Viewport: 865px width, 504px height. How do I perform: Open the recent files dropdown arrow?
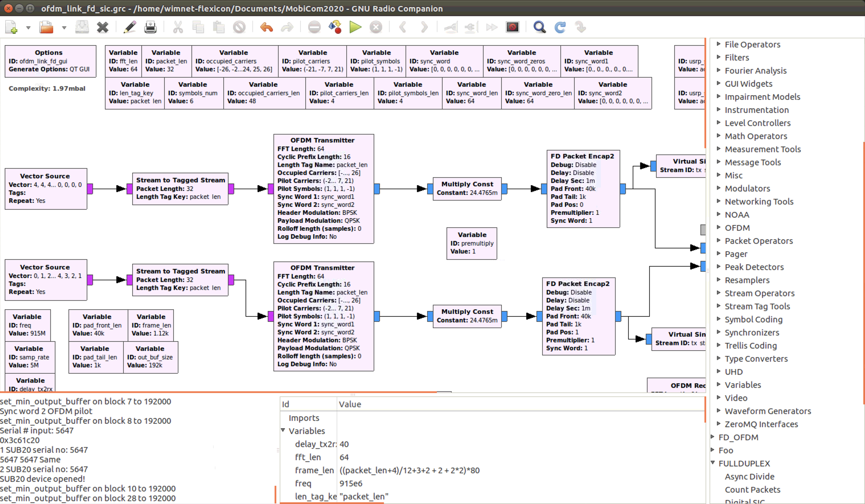pos(64,28)
